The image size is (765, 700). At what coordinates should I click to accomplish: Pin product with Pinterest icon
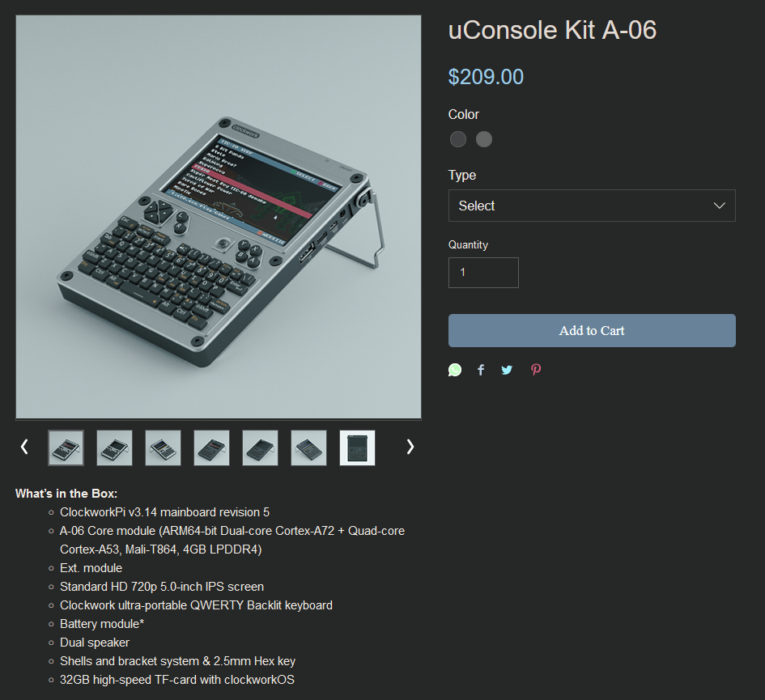536,370
